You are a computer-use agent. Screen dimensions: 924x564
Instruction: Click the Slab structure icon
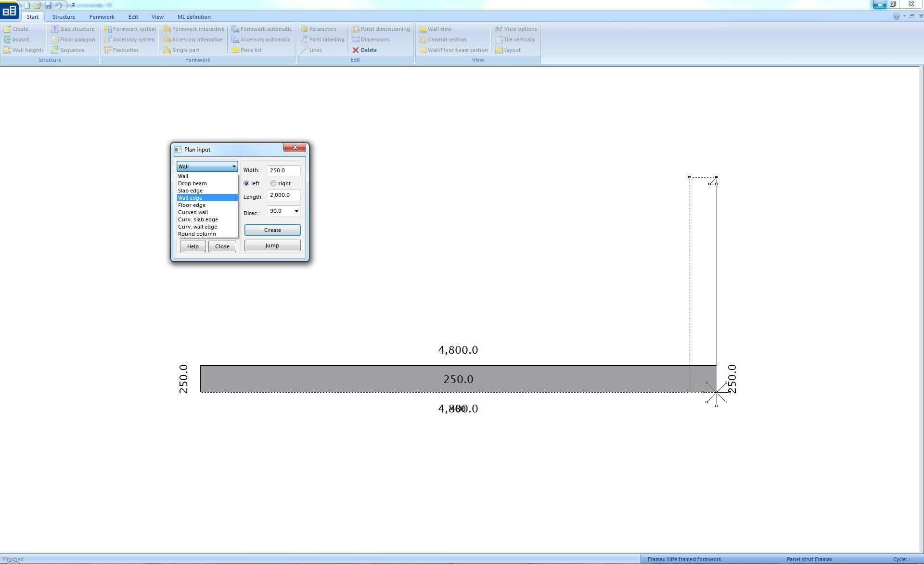(x=55, y=29)
